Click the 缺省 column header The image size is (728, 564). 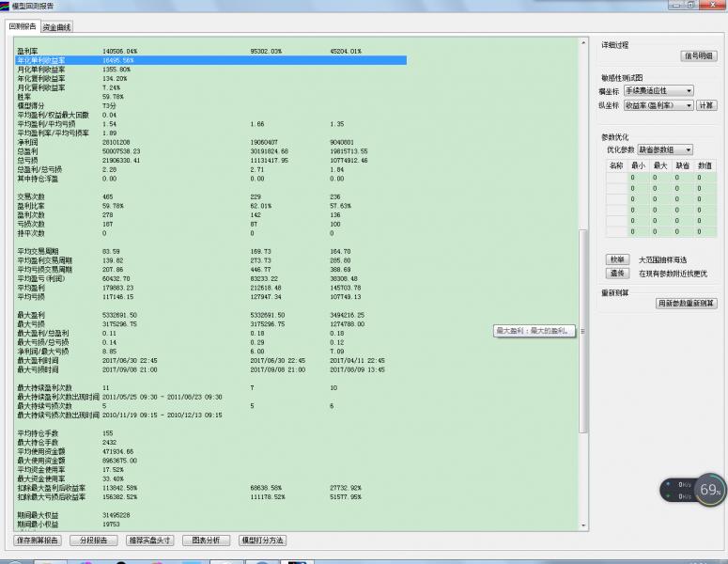[683, 165]
